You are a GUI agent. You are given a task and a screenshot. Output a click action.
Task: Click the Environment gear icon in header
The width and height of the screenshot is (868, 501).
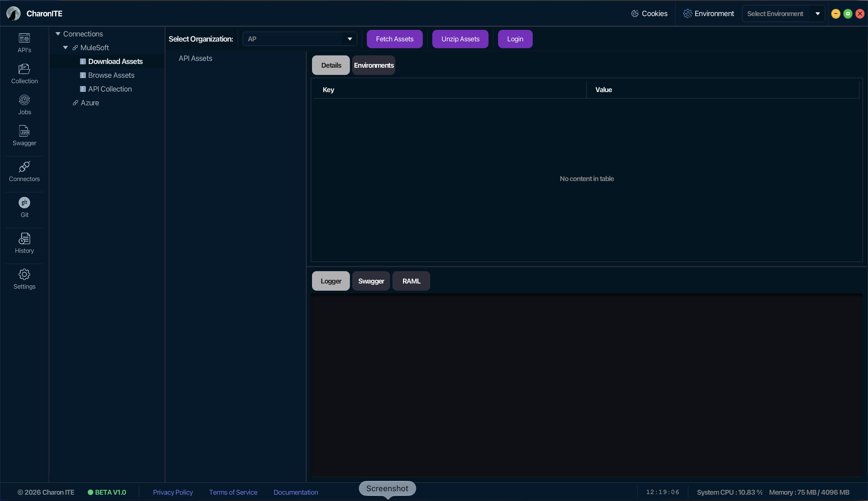coord(687,13)
